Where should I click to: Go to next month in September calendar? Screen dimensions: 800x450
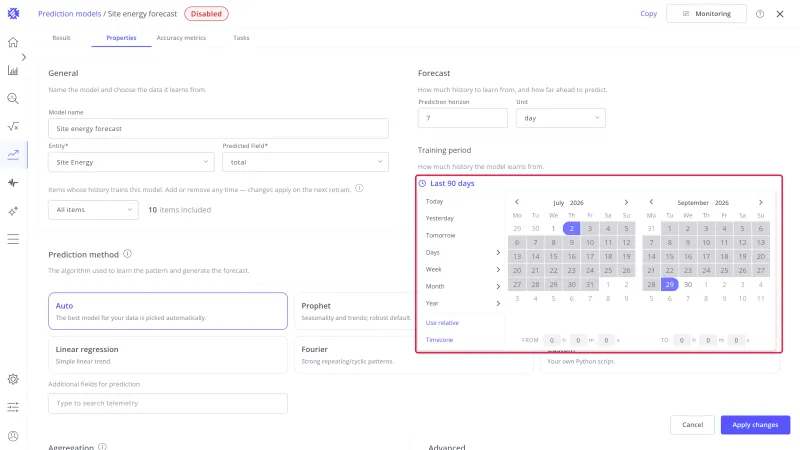[x=761, y=202]
